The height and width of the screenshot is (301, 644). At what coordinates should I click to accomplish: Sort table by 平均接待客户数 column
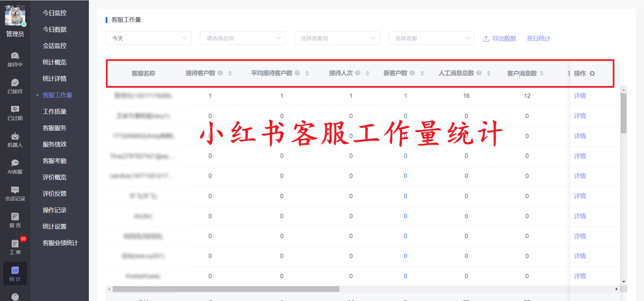click(x=307, y=73)
